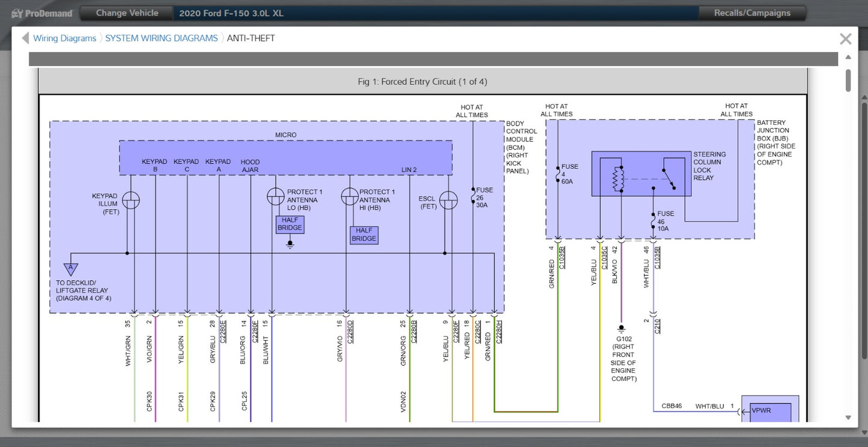Click the KEYPAD ILLUM FET symbol
The height and width of the screenshot is (447, 868).
tap(131, 201)
